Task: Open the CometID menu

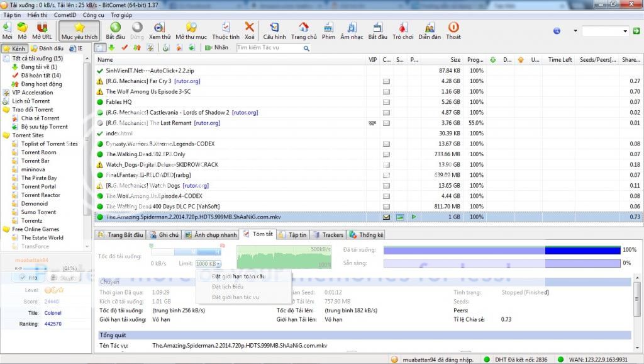Action: pyautogui.click(x=65, y=15)
